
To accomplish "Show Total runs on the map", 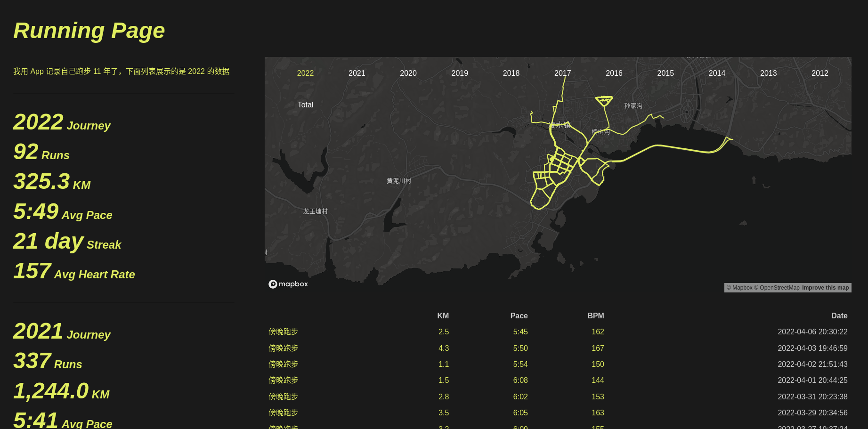I will (305, 105).
